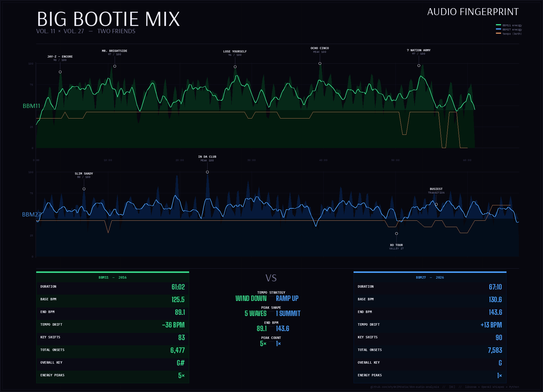This screenshot has height=392, width=543.
Task: Click the overall key value G#
Action: [181, 363]
